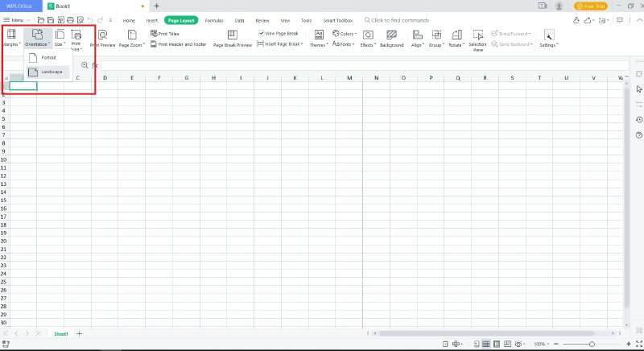This screenshot has height=351, width=644.
Task: Click the zoom out minus button
Action: pyautogui.click(x=556, y=344)
